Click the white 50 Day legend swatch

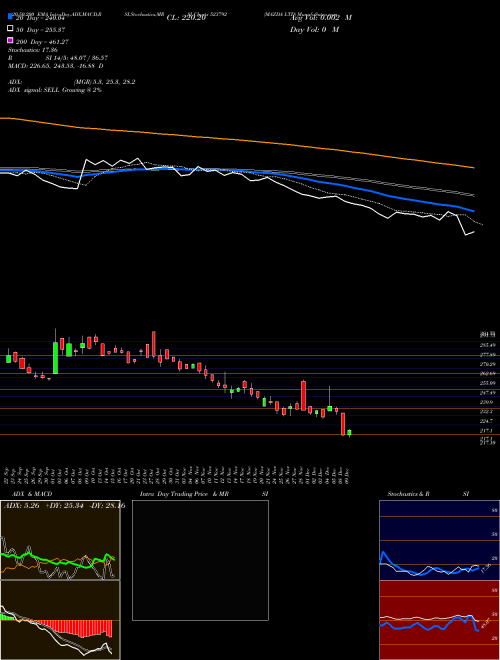[x=11, y=29]
